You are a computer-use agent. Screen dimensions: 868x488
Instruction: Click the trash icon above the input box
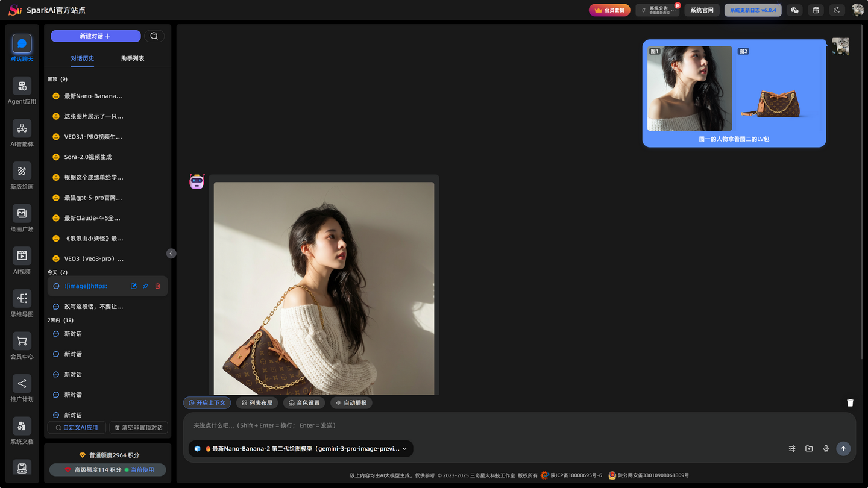pos(850,403)
